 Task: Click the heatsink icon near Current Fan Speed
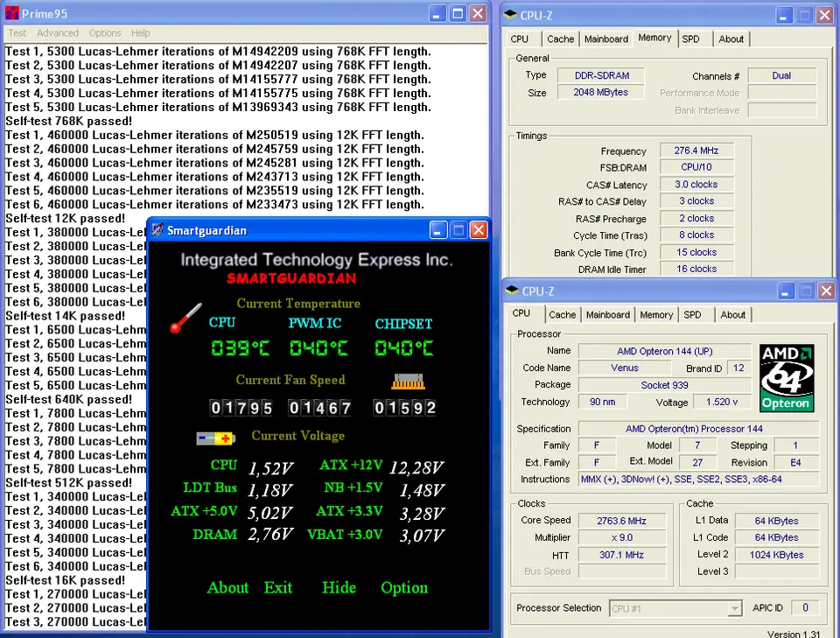coord(406,382)
